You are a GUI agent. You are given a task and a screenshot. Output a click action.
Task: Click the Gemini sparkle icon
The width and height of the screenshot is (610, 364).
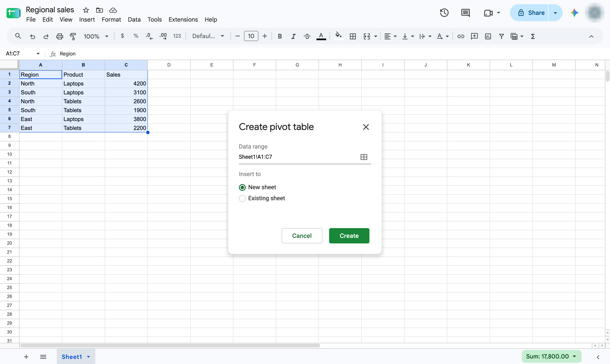(574, 13)
